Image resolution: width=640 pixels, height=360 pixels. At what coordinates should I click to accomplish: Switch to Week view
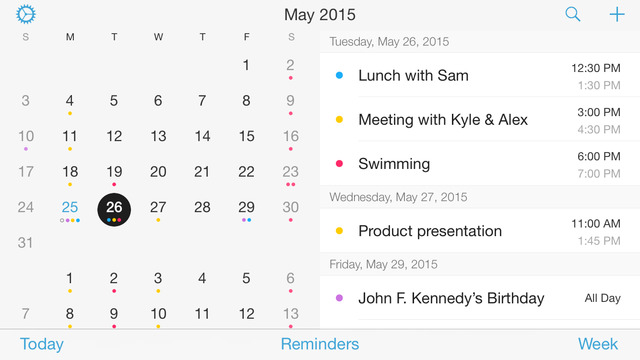598,344
